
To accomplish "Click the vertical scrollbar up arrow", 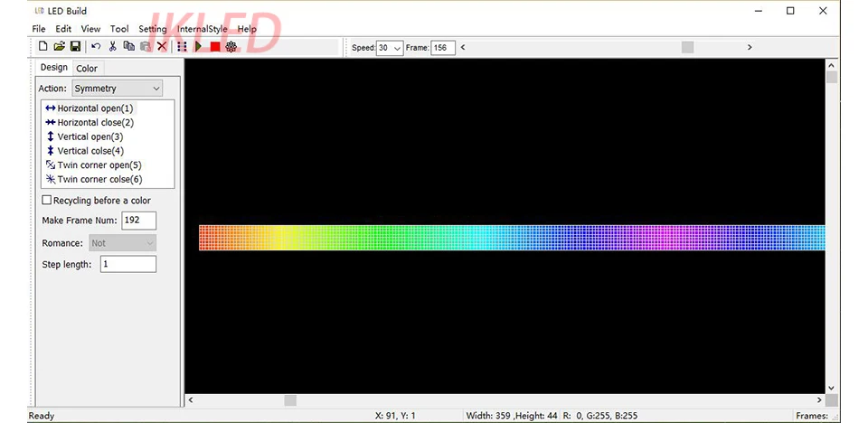I will pyautogui.click(x=832, y=65).
